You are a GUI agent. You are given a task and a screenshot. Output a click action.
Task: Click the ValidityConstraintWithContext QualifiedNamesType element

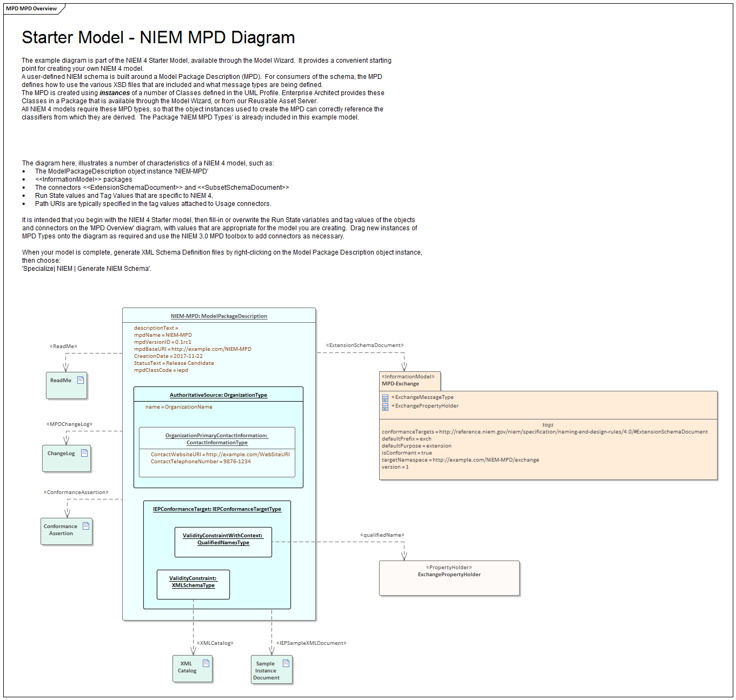tap(223, 539)
